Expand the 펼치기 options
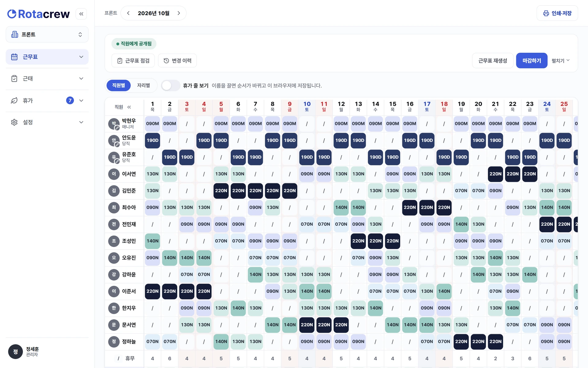588x368 pixels. pyautogui.click(x=561, y=61)
